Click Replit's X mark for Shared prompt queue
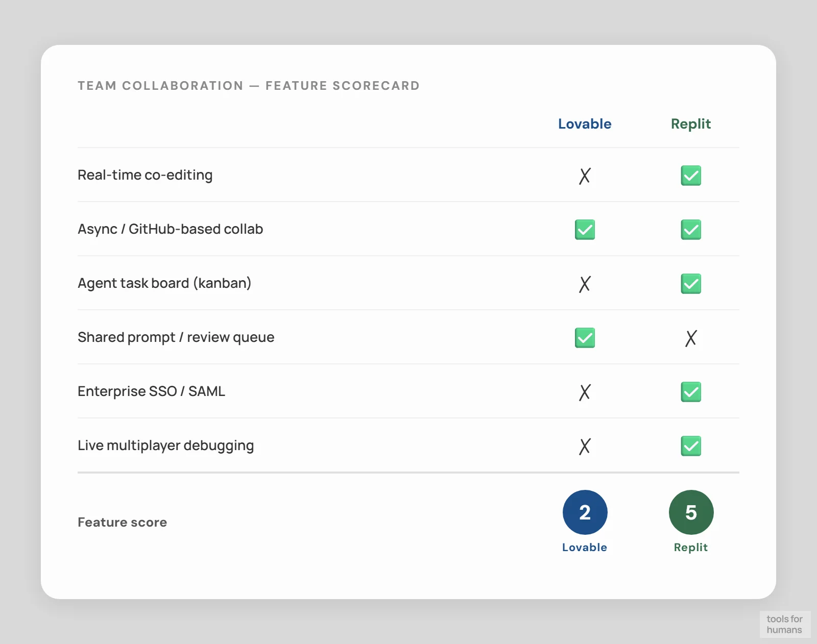Image resolution: width=817 pixels, height=644 pixels. pyautogui.click(x=691, y=338)
